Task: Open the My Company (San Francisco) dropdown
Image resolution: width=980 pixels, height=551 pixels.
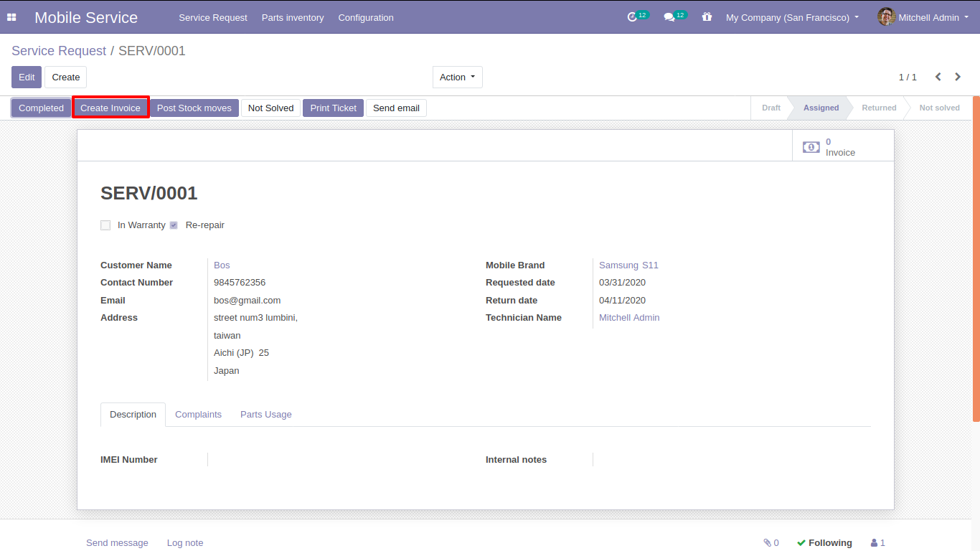Action: click(792, 17)
